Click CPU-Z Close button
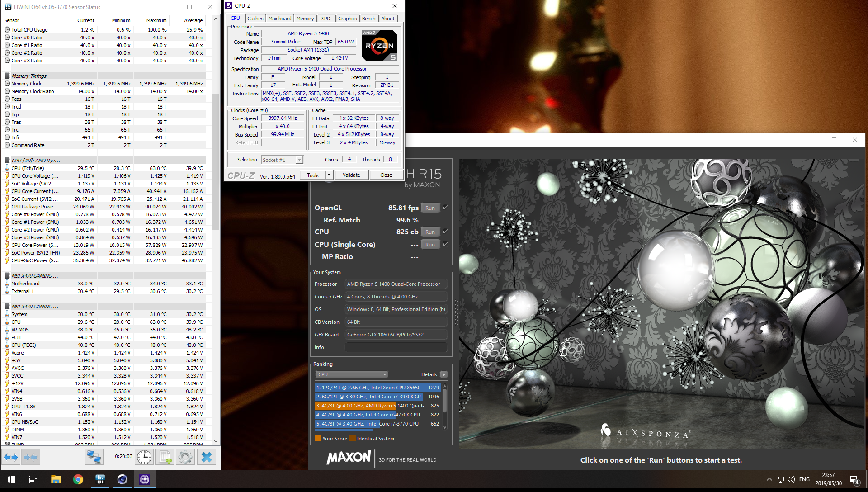The width and height of the screenshot is (868, 492). tap(386, 175)
